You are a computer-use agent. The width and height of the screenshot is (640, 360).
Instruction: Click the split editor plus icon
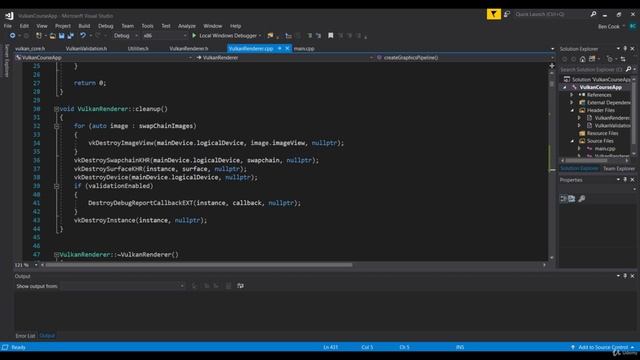tap(552, 66)
